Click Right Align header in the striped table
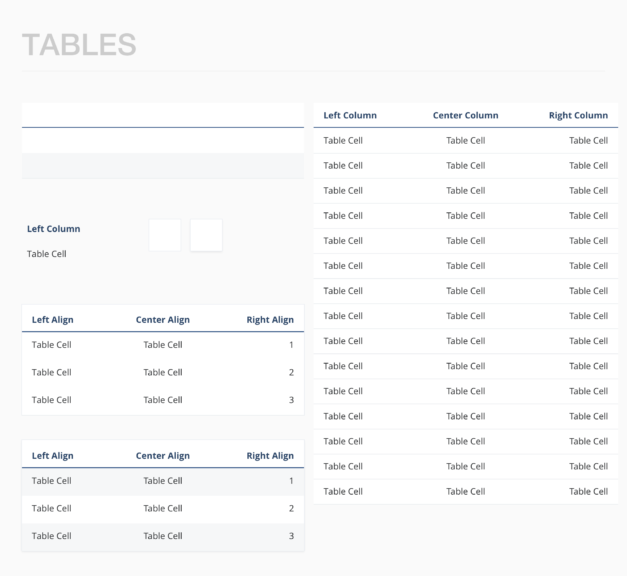 tap(269, 455)
